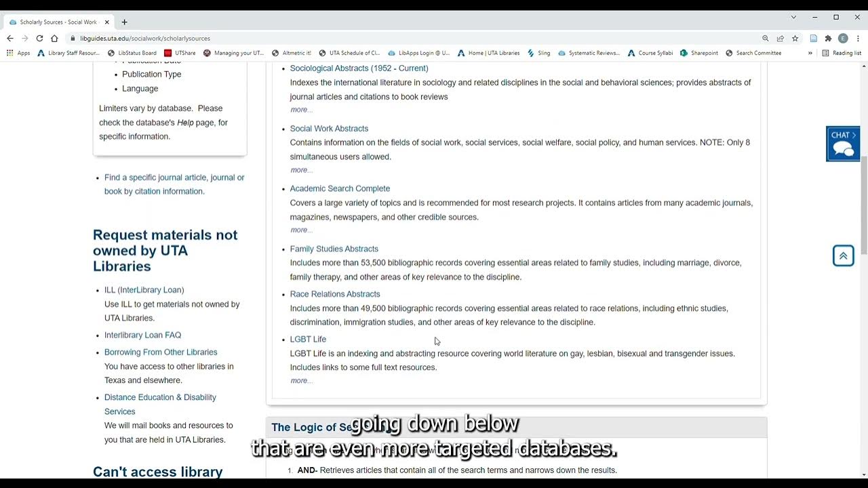Open the Altmetric it! bookmark
The width and height of the screenshot is (868, 488).
292,53
